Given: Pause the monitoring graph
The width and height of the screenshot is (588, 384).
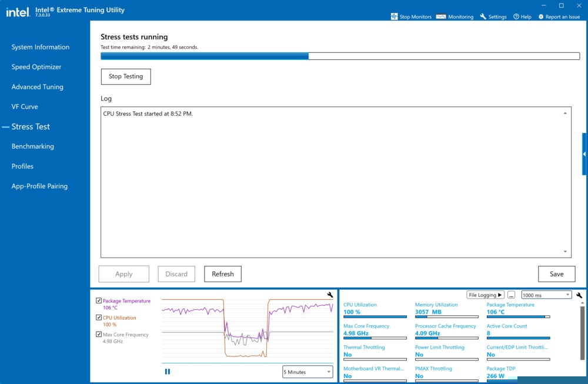Looking at the screenshot, I should click(x=167, y=371).
